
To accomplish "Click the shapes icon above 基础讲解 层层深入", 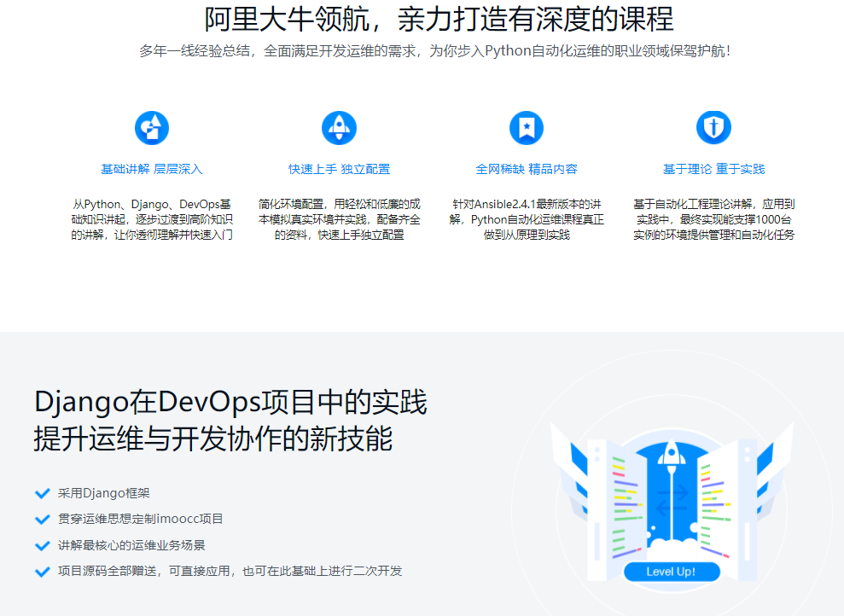I will pyautogui.click(x=152, y=128).
